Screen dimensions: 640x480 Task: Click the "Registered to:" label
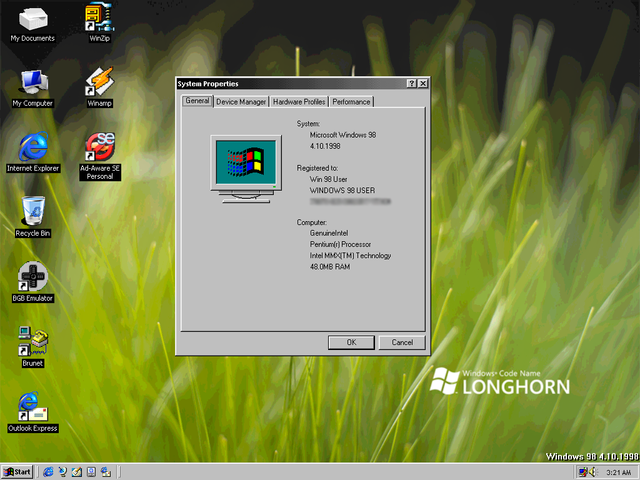point(317,168)
